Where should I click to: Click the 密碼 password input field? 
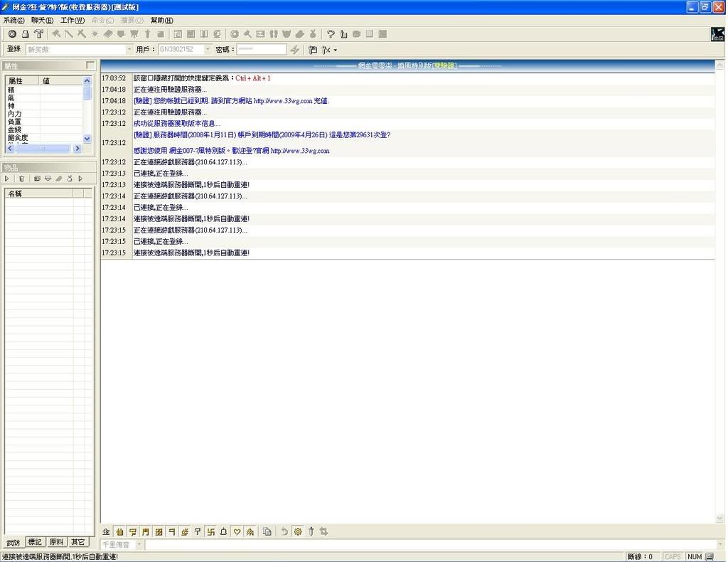pyautogui.click(x=261, y=50)
